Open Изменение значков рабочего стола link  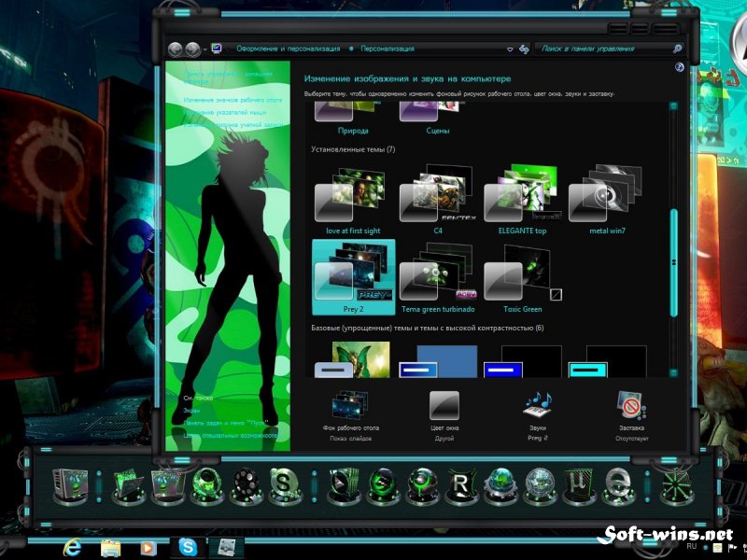pyautogui.click(x=233, y=100)
